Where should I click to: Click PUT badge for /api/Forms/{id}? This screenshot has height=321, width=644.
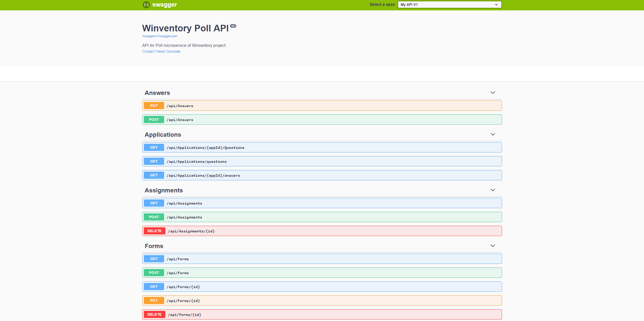(154, 300)
